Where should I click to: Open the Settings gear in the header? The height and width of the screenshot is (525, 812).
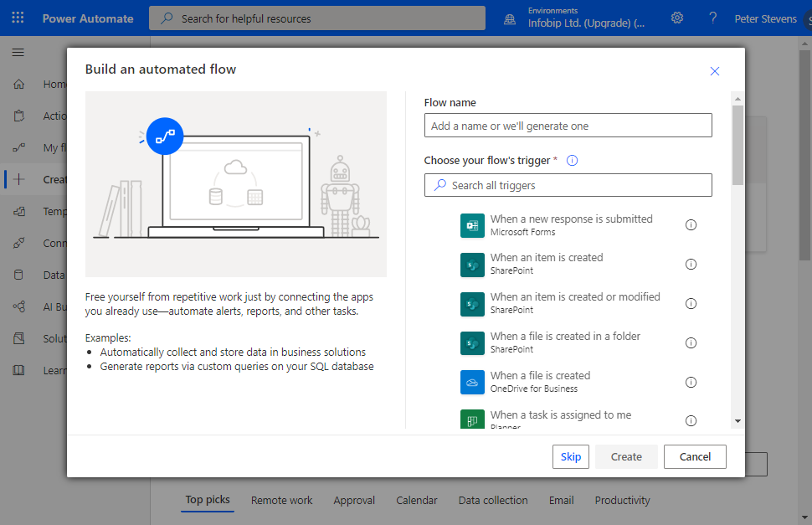677,18
